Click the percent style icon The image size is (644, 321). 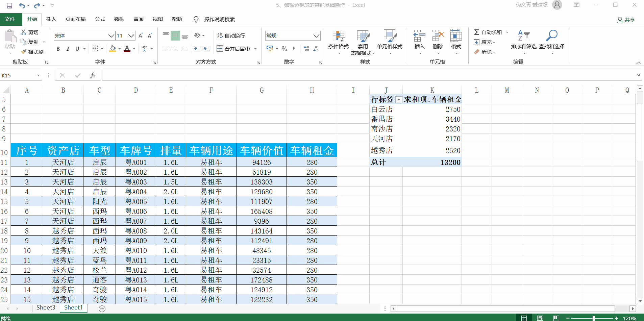pyautogui.click(x=284, y=49)
